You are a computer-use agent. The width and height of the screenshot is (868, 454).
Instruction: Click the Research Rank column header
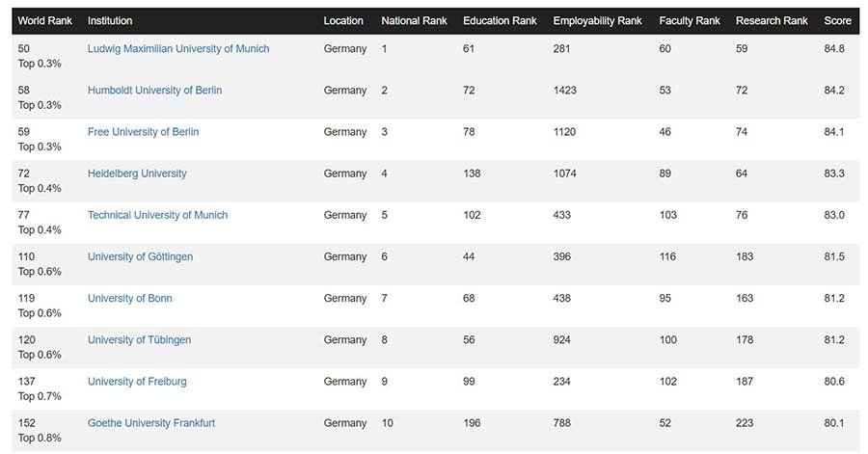pos(772,21)
